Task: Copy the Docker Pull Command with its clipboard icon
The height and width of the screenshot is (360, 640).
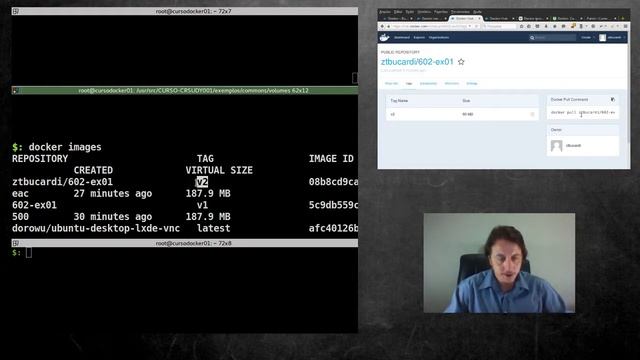Action: (x=613, y=100)
